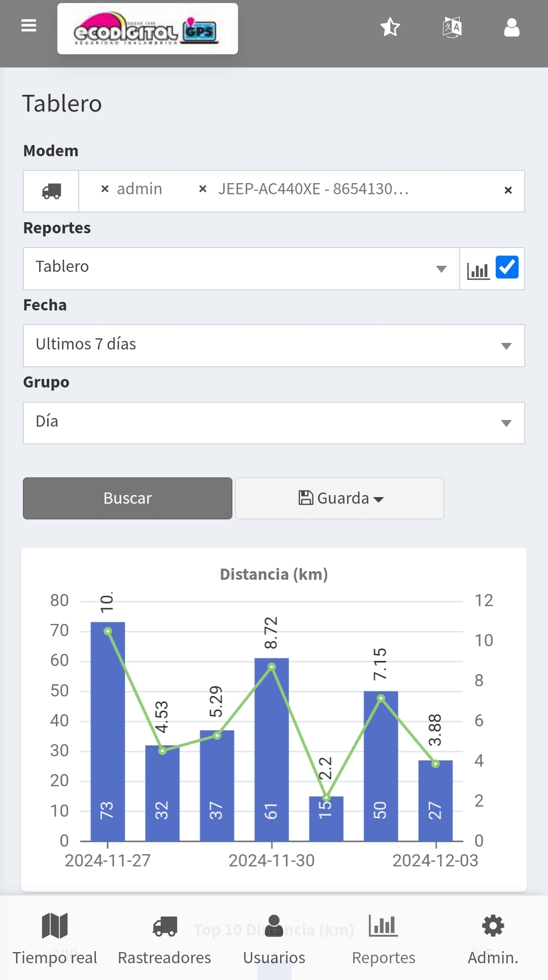This screenshot has width=548, height=980.
Task: Remove the admin tag from Modem
Action: click(105, 189)
